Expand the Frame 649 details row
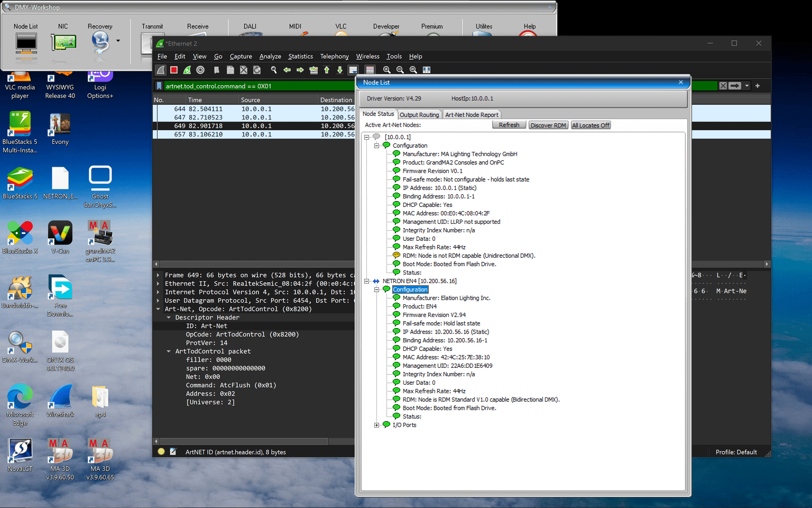The image size is (812, 508). [158, 275]
